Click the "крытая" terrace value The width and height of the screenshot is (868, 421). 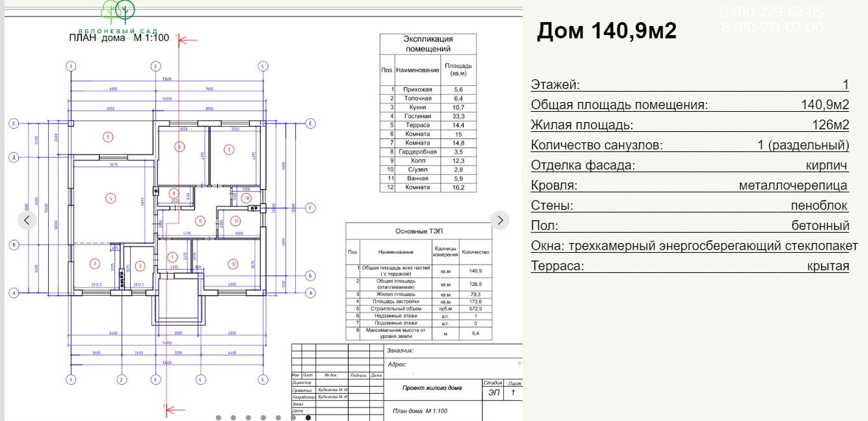coord(828,266)
